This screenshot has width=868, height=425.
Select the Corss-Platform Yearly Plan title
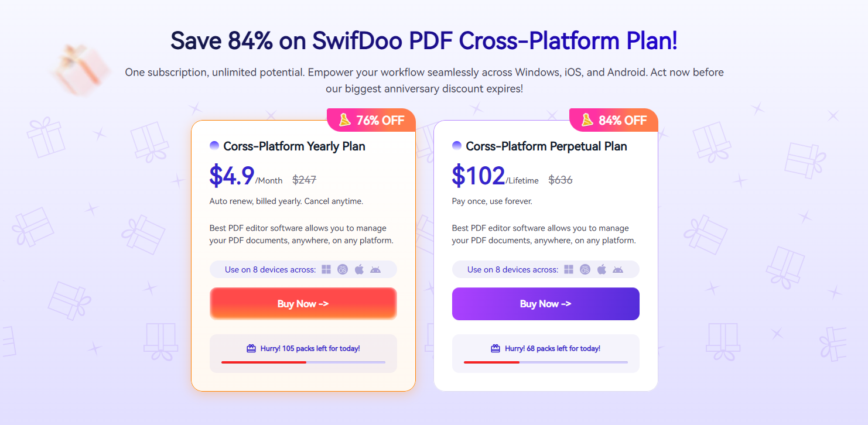point(294,146)
